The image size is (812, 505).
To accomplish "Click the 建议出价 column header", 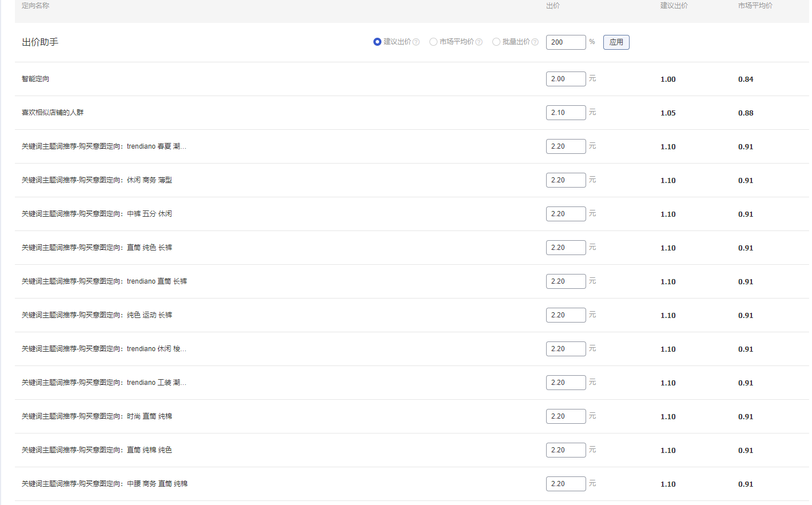I will 674,6.
